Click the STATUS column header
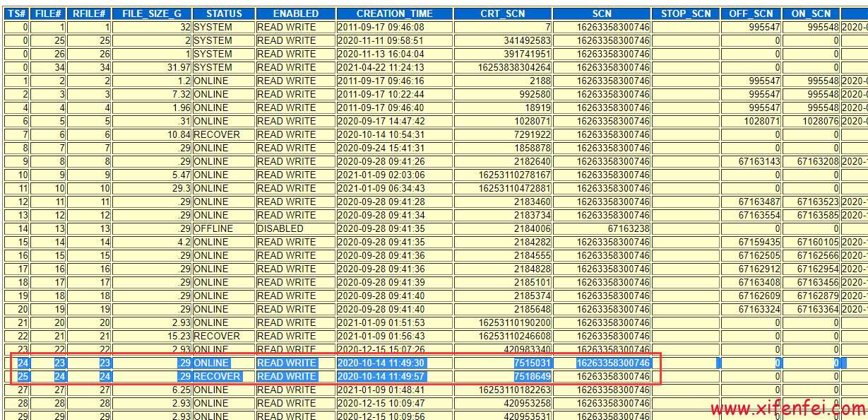This screenshot has height=420, width=868. click(224, 13)
